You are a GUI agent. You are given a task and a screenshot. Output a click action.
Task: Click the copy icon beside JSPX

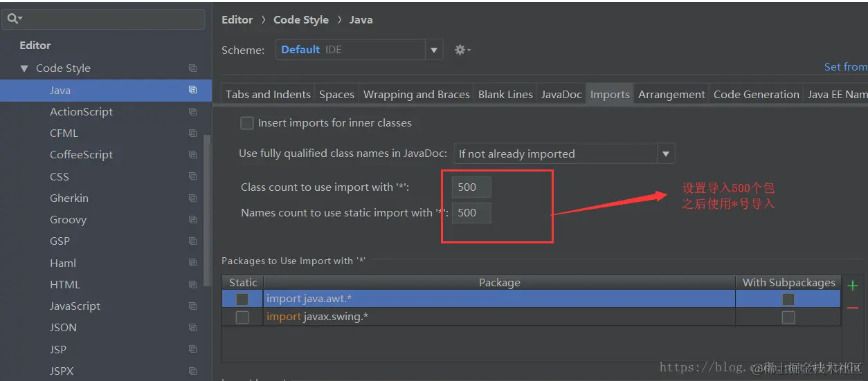[192, 371]
